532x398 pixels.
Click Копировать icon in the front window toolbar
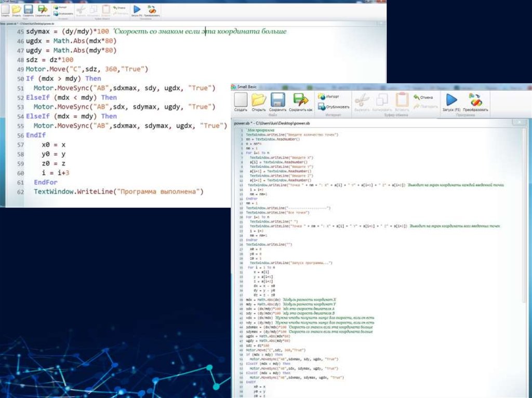tap(382, 100)
